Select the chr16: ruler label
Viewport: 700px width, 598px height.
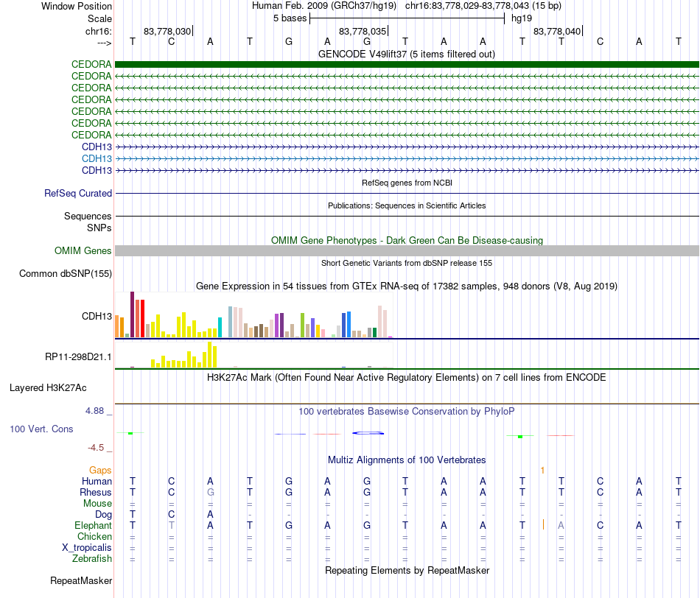pos(98,31)
